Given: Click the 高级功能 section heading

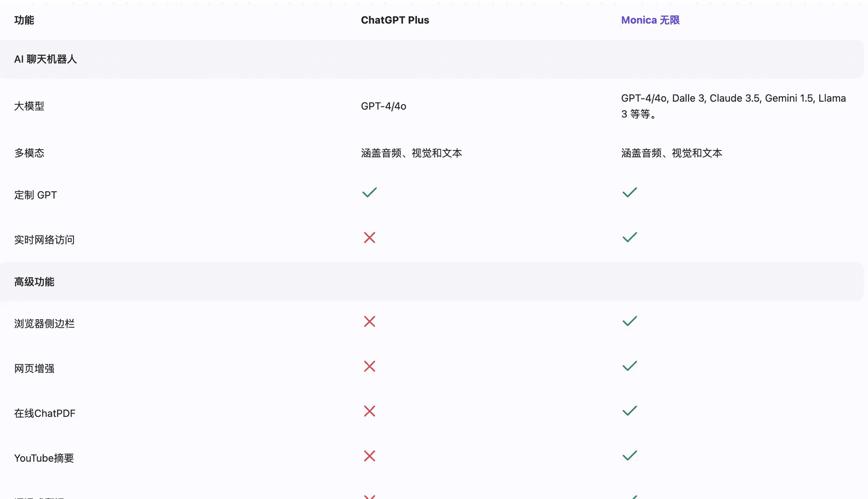Looking at the screenshot, I should [x=34, y=282].
